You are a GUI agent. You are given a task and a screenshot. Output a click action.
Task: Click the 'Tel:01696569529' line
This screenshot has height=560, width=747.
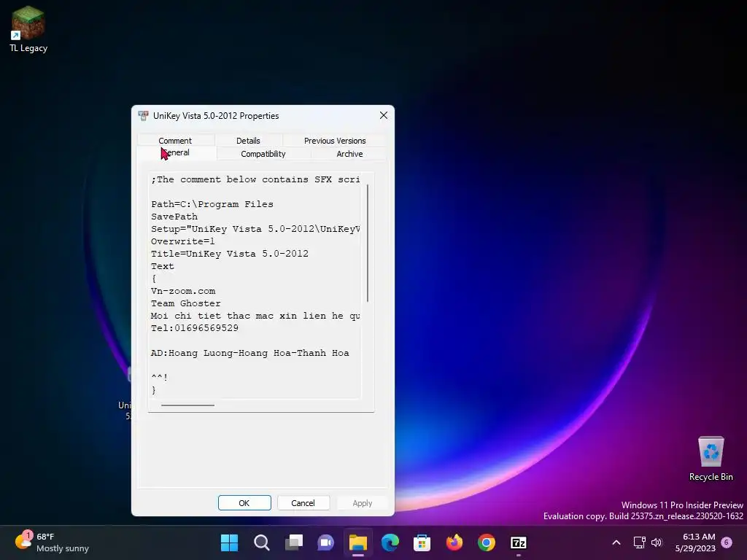[194, 328]
